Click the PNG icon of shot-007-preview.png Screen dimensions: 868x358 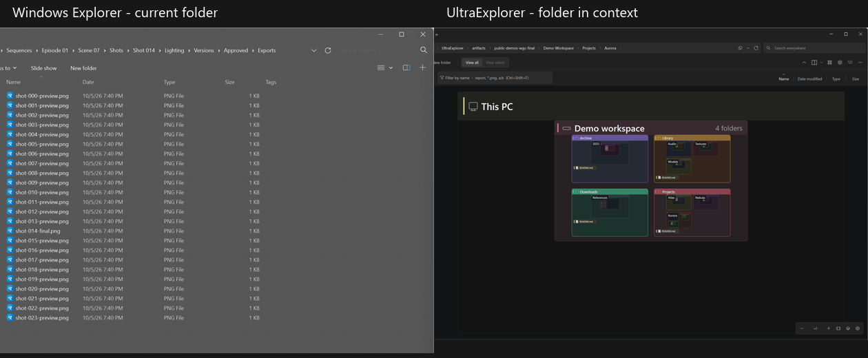pyautogui.click(x=10, y=163)
